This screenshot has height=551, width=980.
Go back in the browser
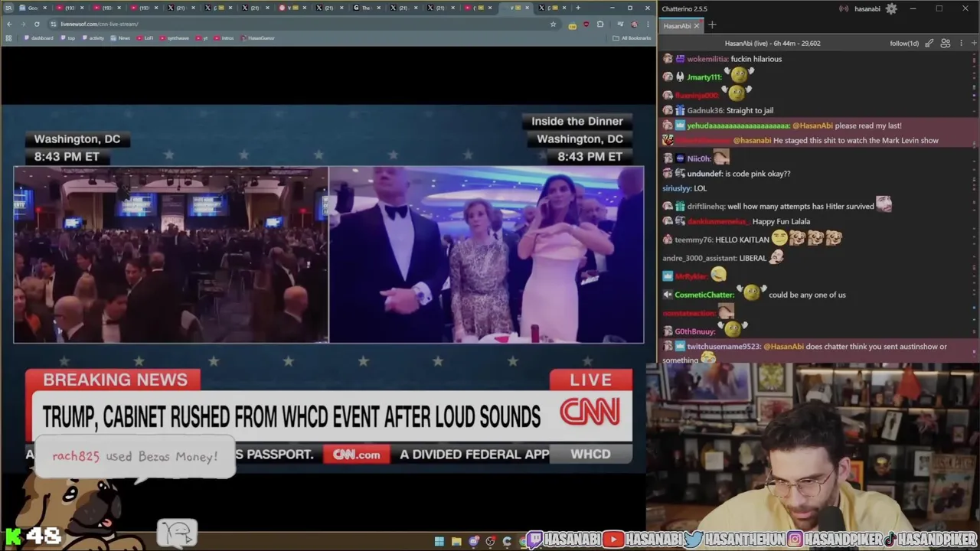click(x=9, y=24)
